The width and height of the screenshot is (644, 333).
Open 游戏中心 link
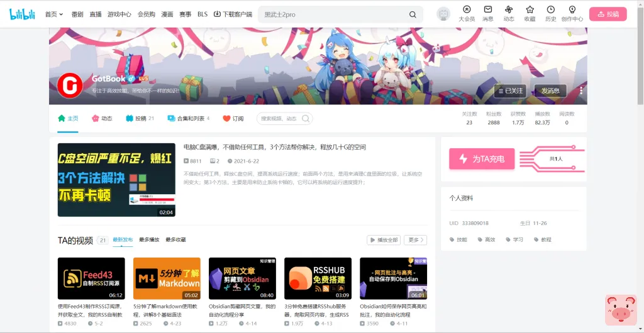[x=119, y=14]
